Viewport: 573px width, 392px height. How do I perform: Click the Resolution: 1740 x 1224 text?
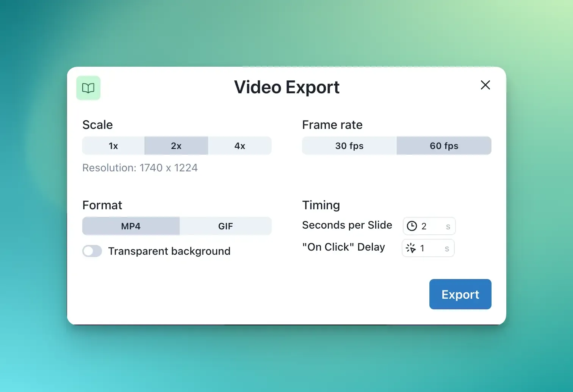click(x=140, y=168)
